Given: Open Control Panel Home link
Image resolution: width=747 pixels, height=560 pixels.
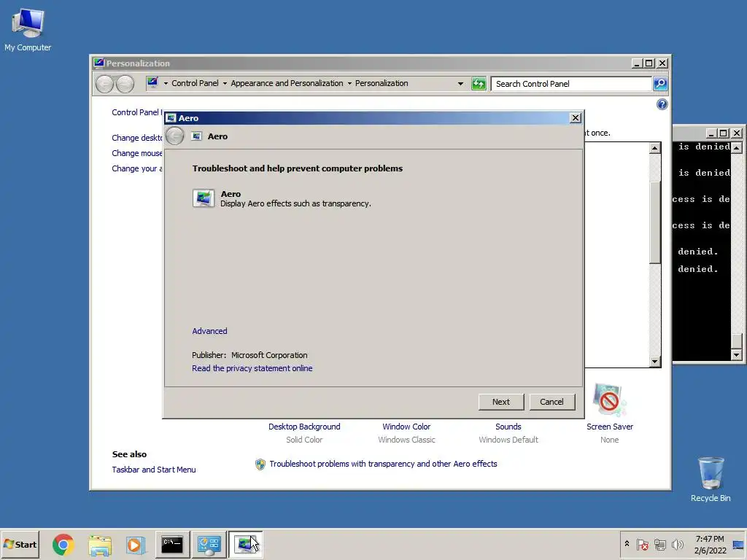Looking at the screenshot, I should coord(136,112).
